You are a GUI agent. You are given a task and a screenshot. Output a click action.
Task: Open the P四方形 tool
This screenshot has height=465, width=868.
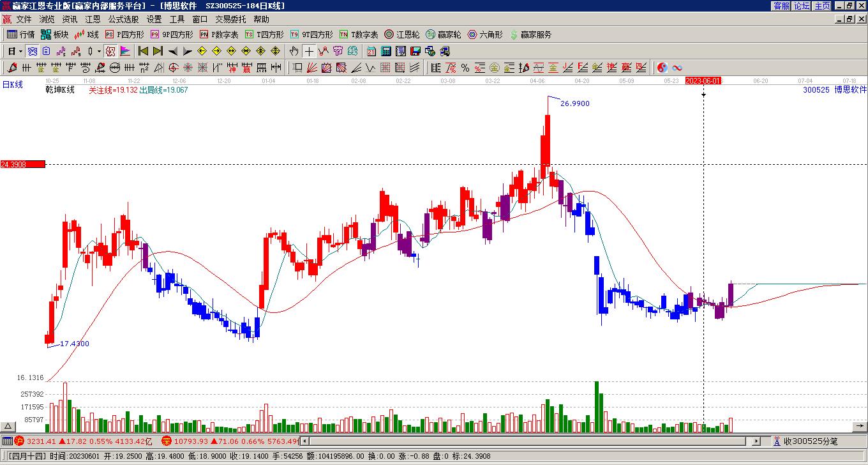pyautogui.click(x=124, y=34)
